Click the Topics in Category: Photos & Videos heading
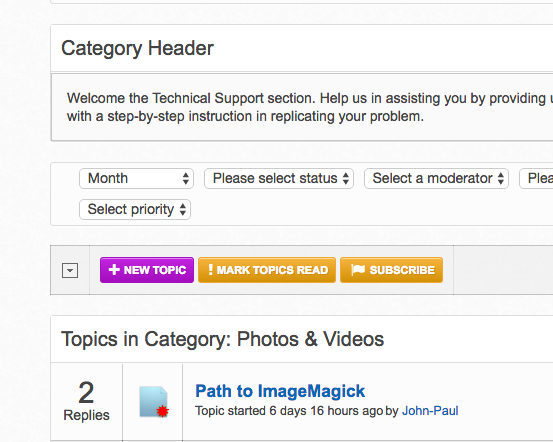This screenshot has width=553, height=442. tap(223, 339)
